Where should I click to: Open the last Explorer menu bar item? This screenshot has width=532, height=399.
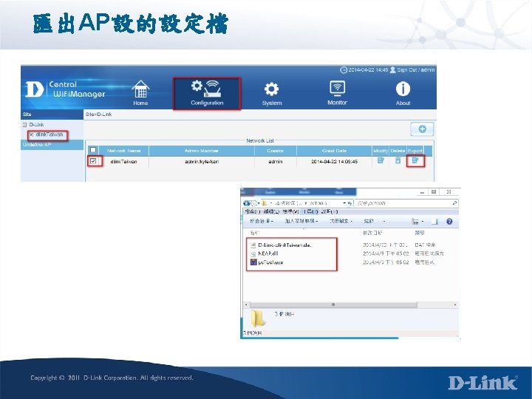coord(330,212)
